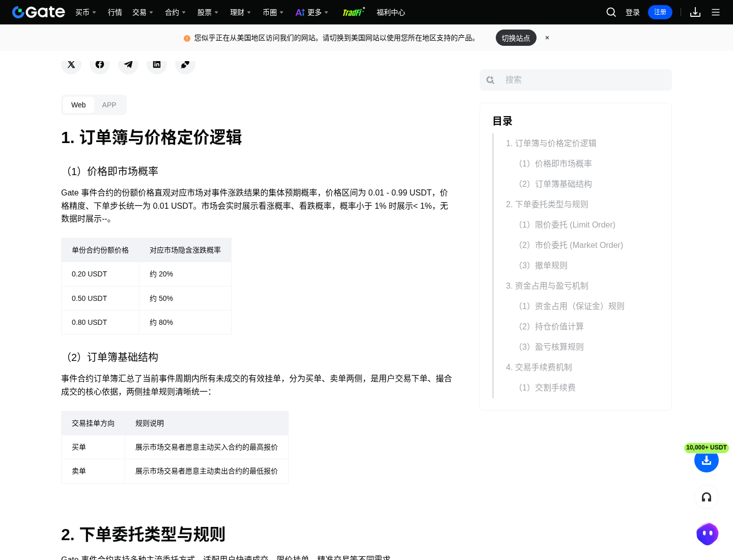Screen dimensions: 733x560
Task: Share article on X (Twitter)
Action: pyautogui.click(x=71, y=64)
